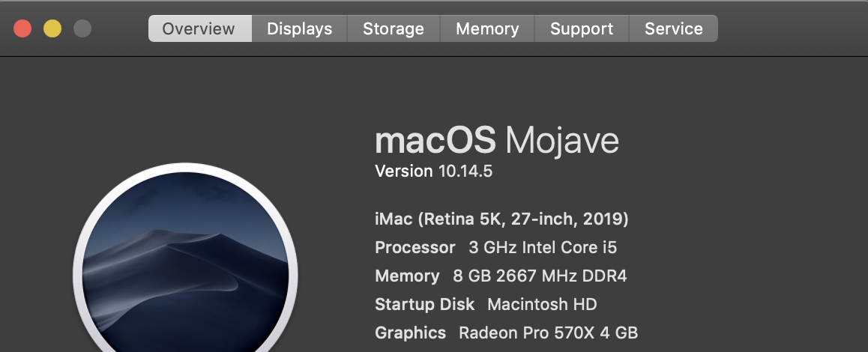The width and height of the screenshot is (868, 352).
Task: Click the Macintosh HD disk name
Action: click(542, 304)
